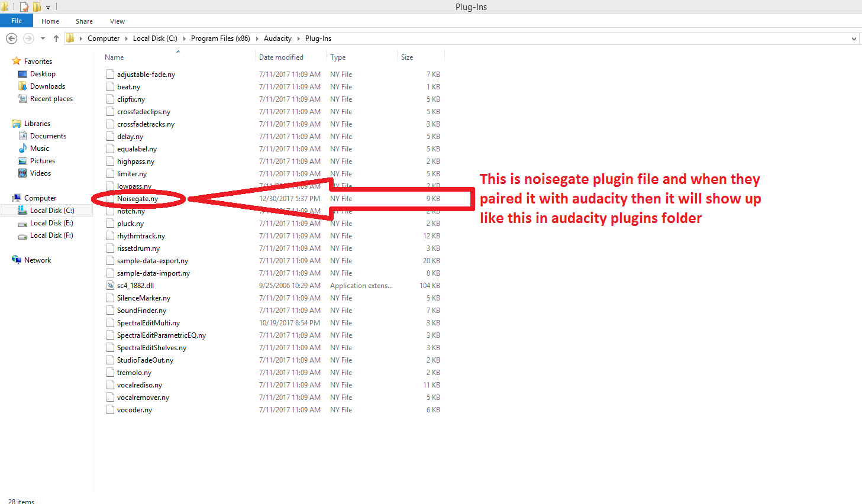Open the Music library in sidebar
Screen dimensions: 862x504
(x=40, y=148)
